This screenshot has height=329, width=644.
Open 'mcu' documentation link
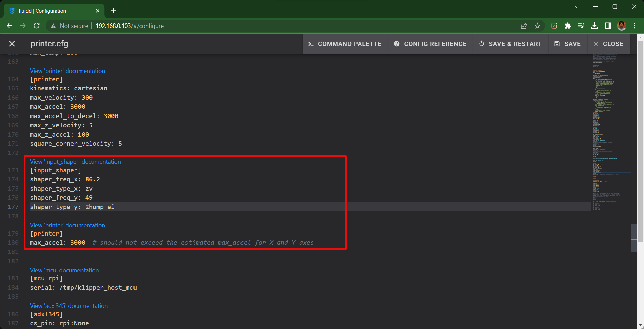coord(64,270)
